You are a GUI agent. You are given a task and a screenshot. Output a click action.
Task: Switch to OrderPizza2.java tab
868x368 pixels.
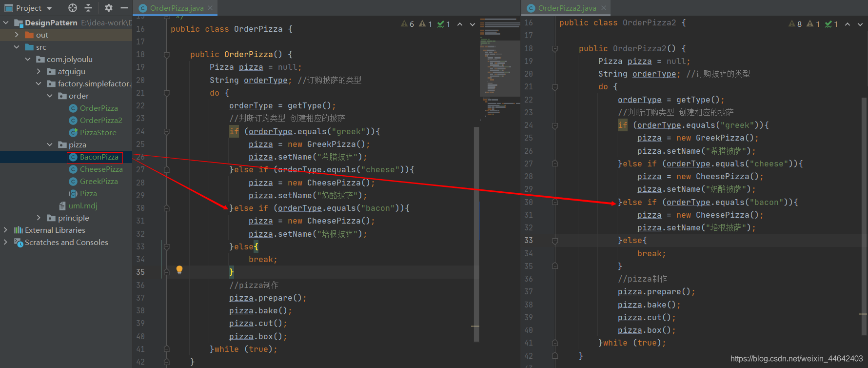[567, 8]
